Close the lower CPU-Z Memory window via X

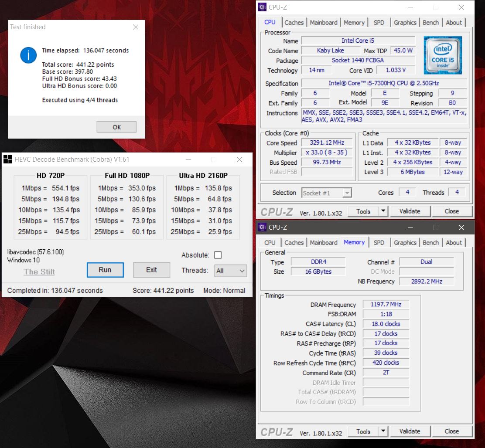pyautogui.click(x=461, y=227)
